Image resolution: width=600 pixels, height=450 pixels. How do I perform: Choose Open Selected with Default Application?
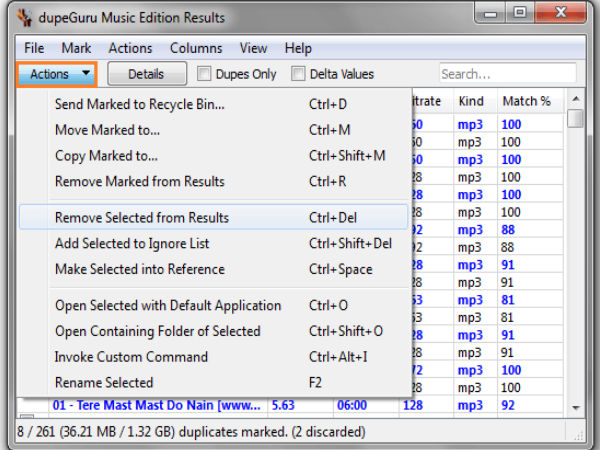click(x=214, y=305)
